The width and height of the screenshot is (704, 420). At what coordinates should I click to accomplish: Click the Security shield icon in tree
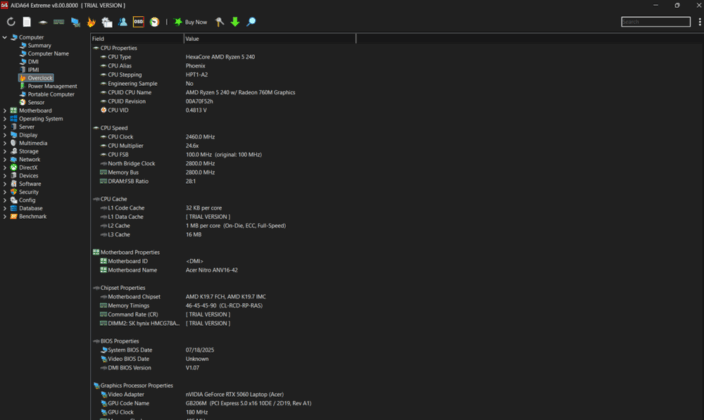13,192
